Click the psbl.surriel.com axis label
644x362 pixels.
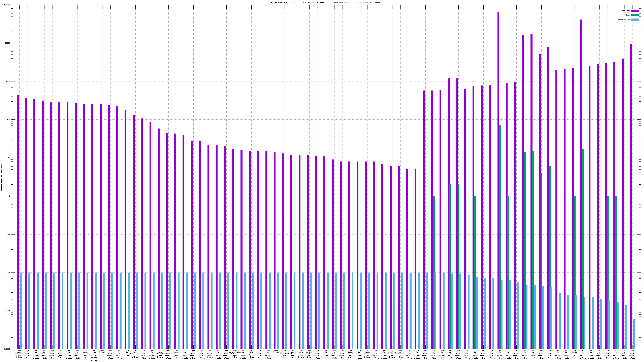pos(367,354)
